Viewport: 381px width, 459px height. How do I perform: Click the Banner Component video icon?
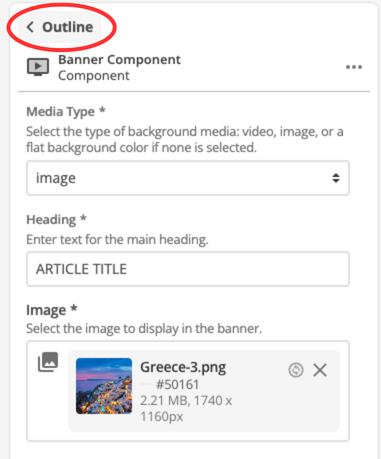pyautogui.click(x=38, y=67)
